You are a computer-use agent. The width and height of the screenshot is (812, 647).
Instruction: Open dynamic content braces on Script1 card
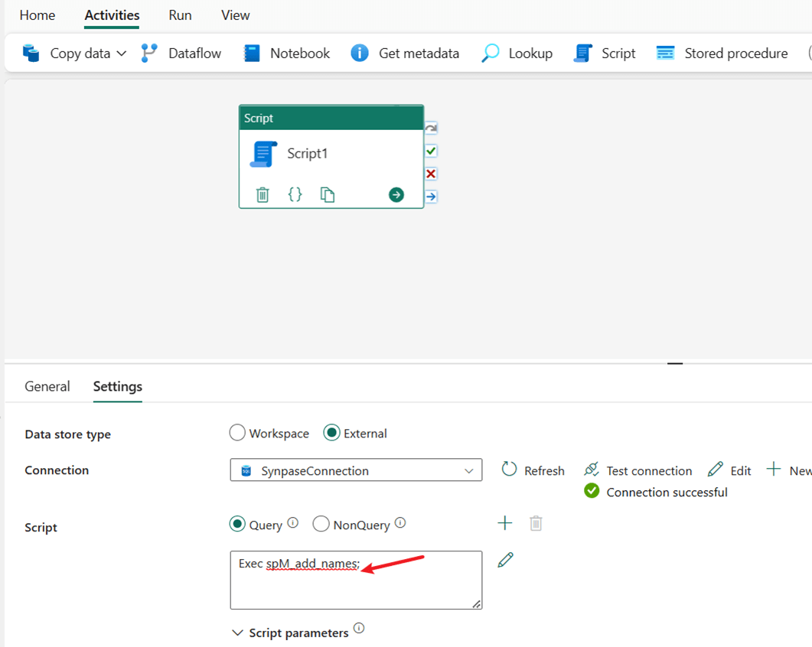click(295, 194)
